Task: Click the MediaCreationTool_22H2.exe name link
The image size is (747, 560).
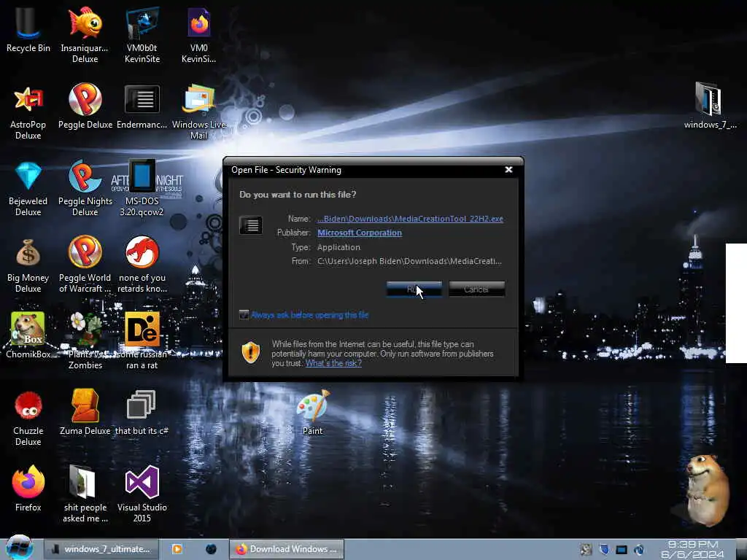Action: tap(410, 219)
